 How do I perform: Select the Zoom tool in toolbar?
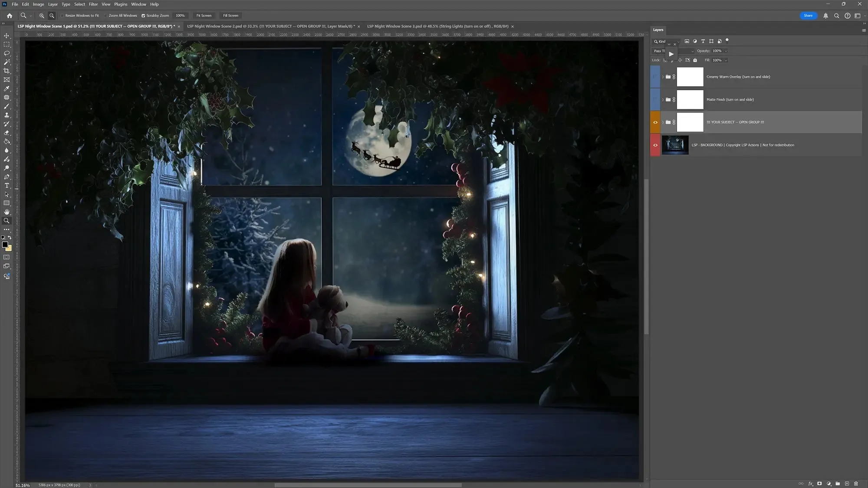[7, 221]
